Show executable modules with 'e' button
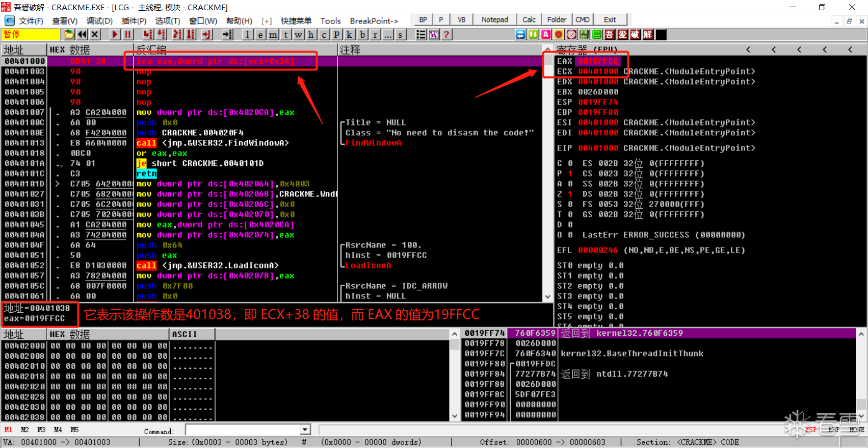 [x=260, y=34]
